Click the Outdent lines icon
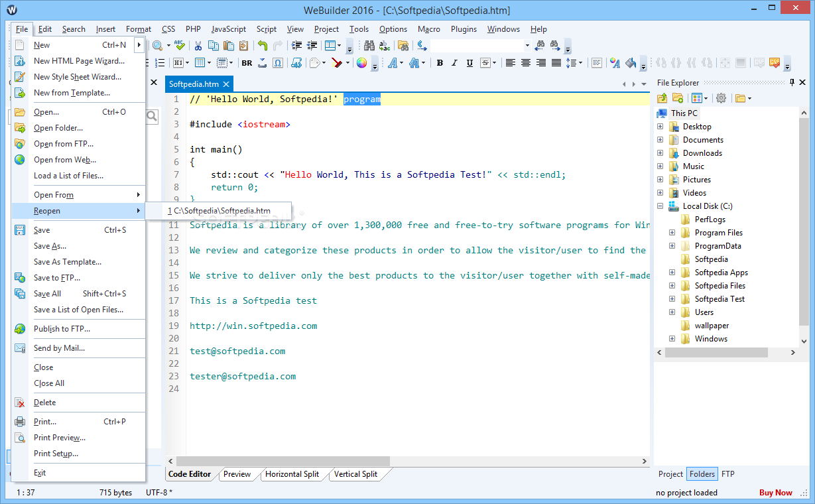 (312, 45)
